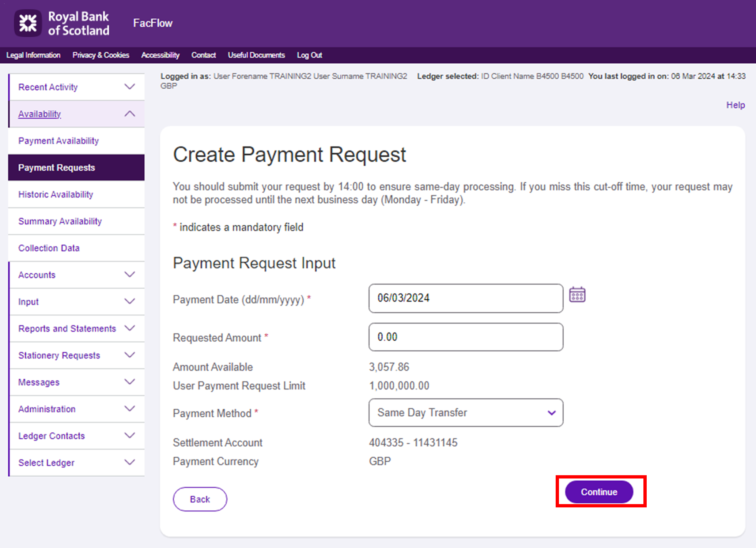The width and height of the screenshot is (756, 548).
Task: Go to Summary Availability
Action: coord(60,221)
